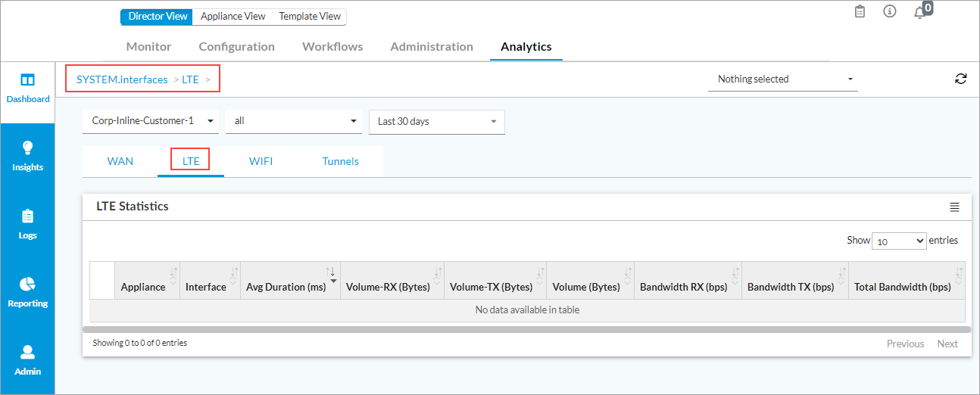The image size is (980, 395).
Task: Sort by Avg Duration (ms) column
Action: [286, 287]
